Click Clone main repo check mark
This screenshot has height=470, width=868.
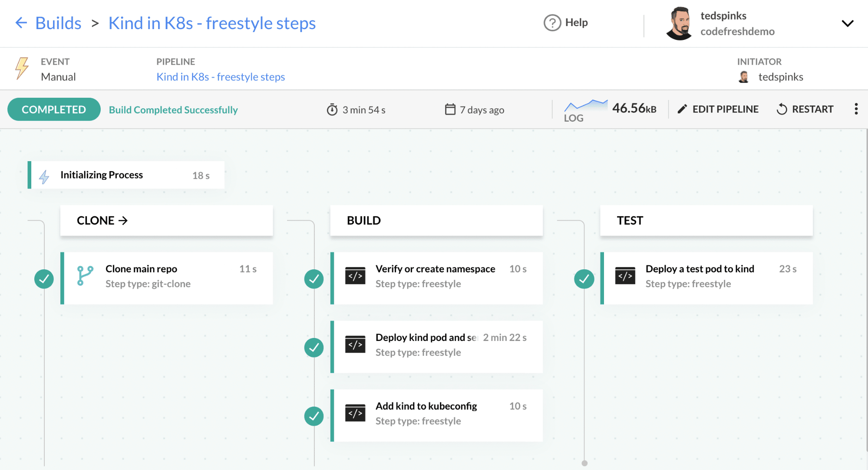click(x=44, y=279)
